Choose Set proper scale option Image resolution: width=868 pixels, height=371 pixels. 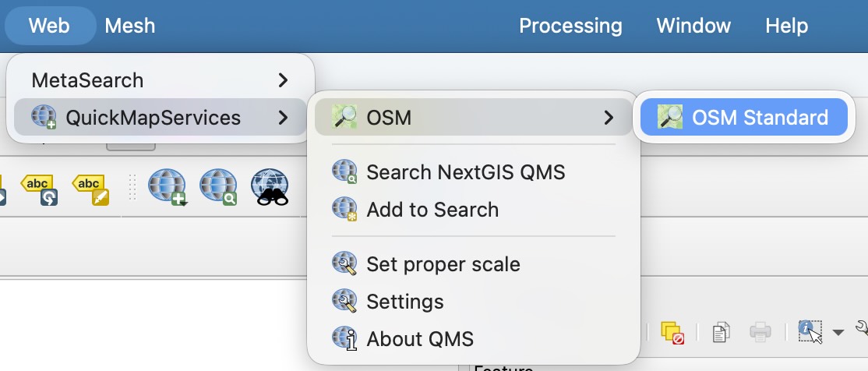[x=443, y=264]
